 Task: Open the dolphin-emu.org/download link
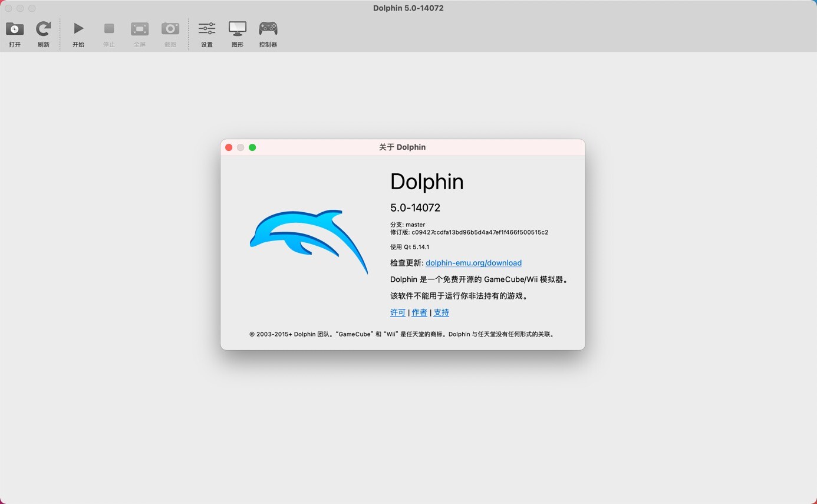tap(473, 263)
